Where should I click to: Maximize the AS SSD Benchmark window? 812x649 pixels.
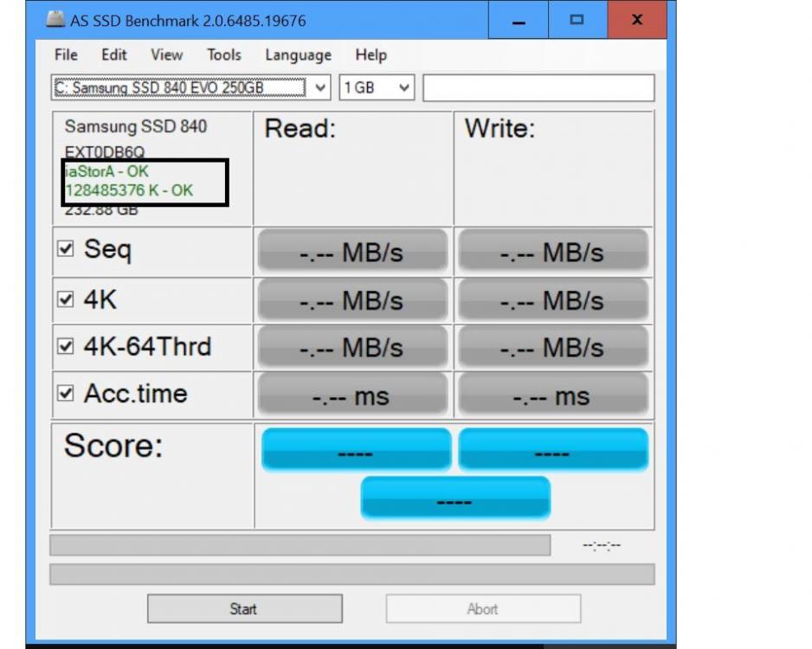pyautogui.click(x=577, y=20)
